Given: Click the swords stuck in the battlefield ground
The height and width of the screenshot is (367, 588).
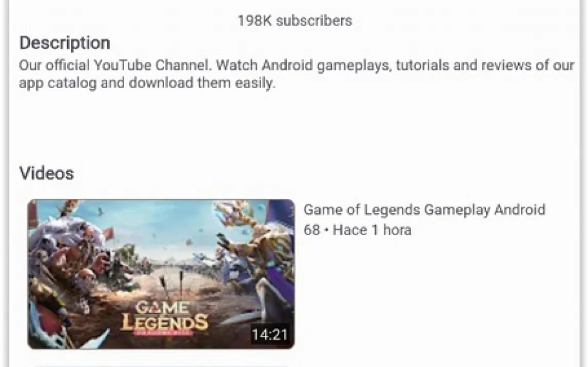Looking at the screenshot, I should (x=172, y=283).
